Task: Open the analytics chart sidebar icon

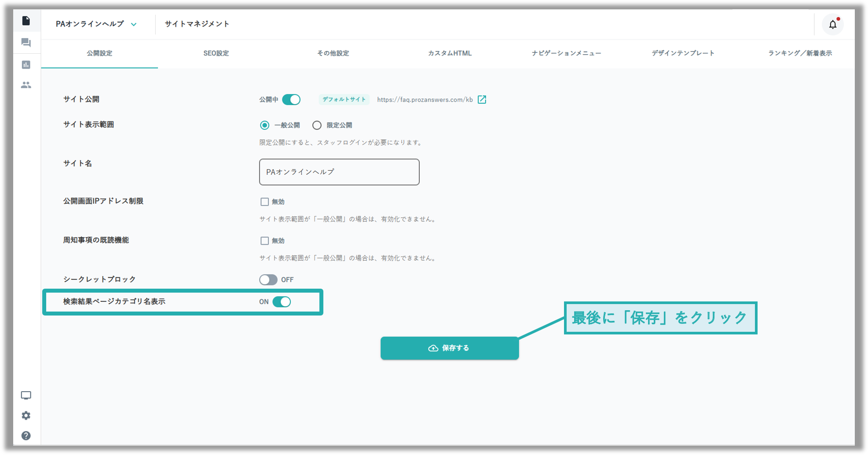Action: coord(26,65)
